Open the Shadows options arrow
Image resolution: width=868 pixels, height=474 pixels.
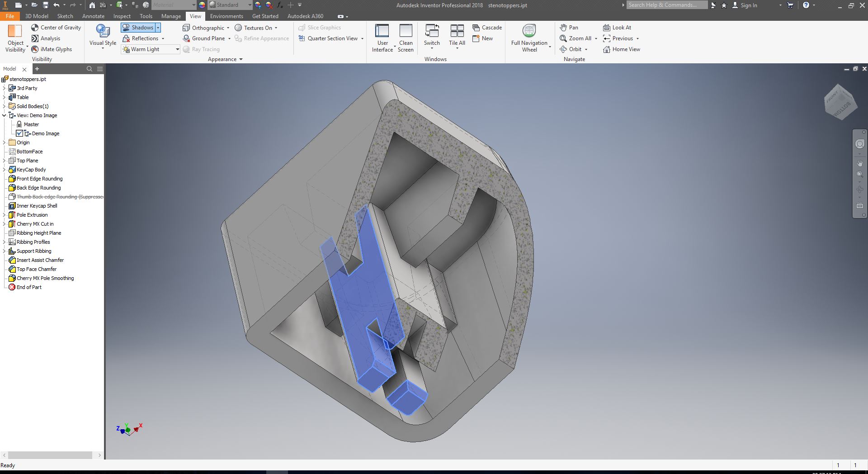158,28
